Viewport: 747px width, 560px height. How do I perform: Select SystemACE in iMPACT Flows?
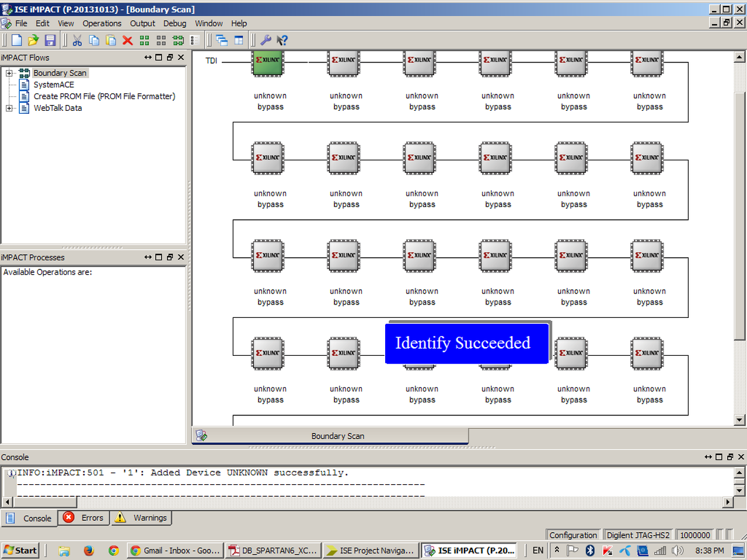point(54,85)
